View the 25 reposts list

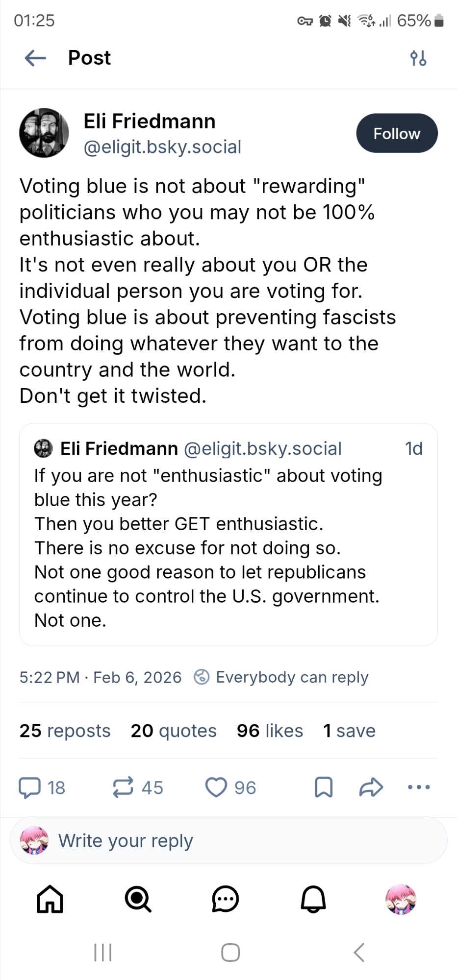(65, 731)
